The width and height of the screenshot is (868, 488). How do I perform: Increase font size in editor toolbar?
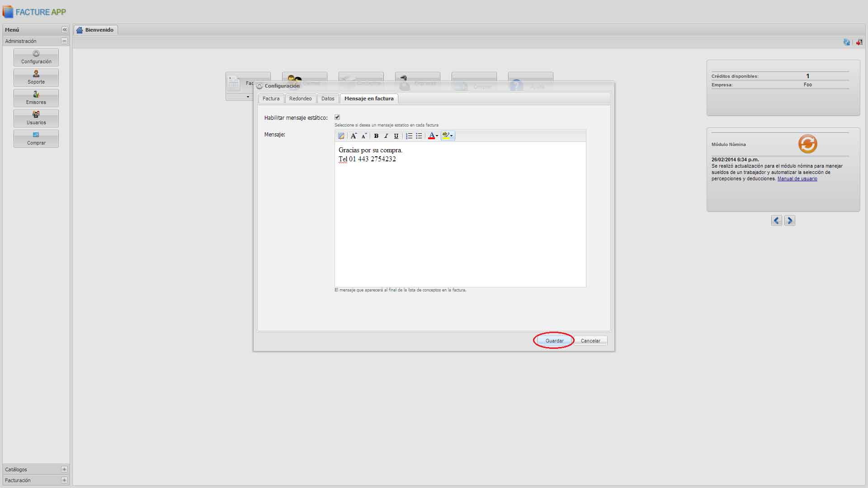click(x=354, y=136)
